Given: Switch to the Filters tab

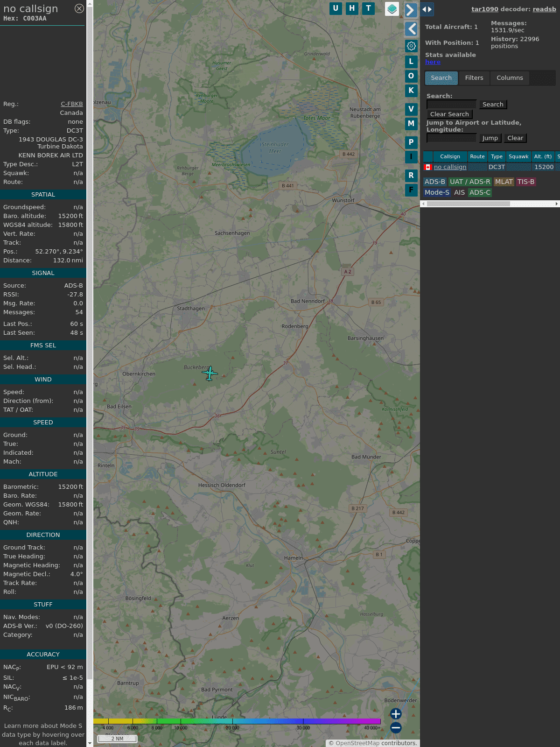Looking at the screenshot, I should coord(474,78).
